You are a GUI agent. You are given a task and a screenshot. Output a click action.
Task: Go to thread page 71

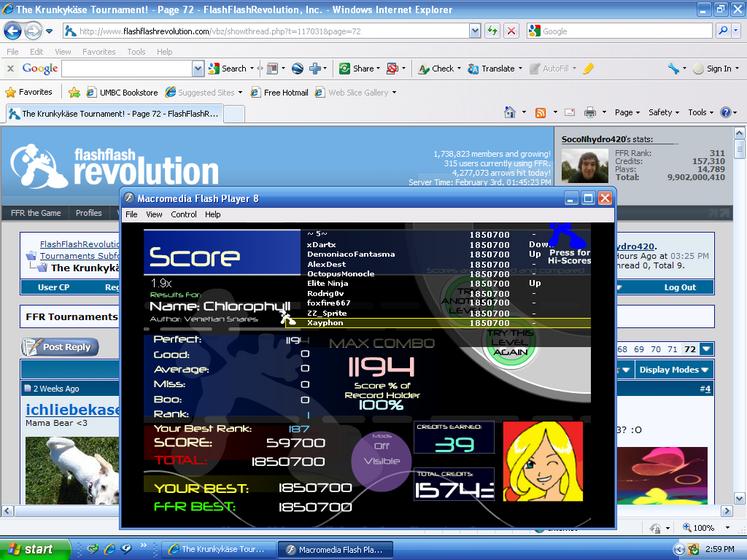(x=672, y=349)
